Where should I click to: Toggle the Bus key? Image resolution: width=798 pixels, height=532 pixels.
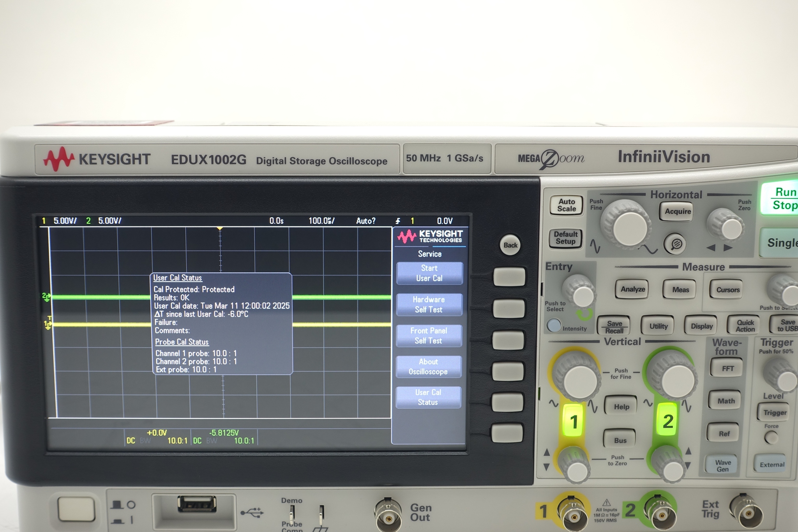click(x=620, y=440)
